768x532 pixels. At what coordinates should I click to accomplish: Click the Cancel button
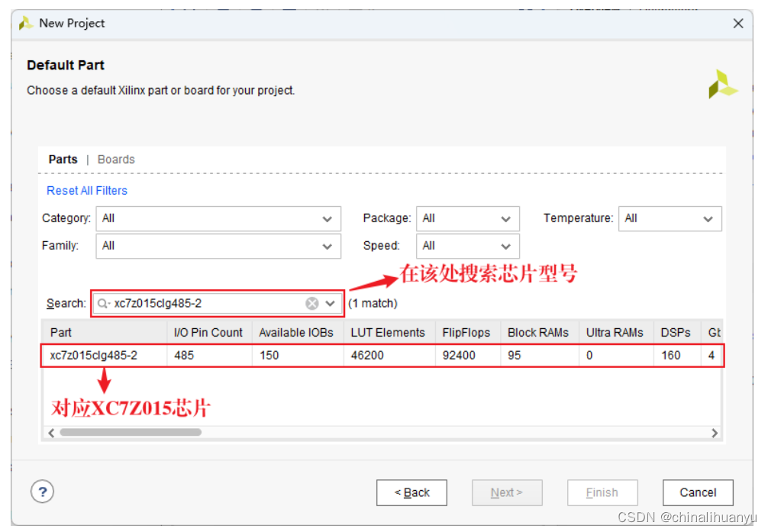[698, 492]
